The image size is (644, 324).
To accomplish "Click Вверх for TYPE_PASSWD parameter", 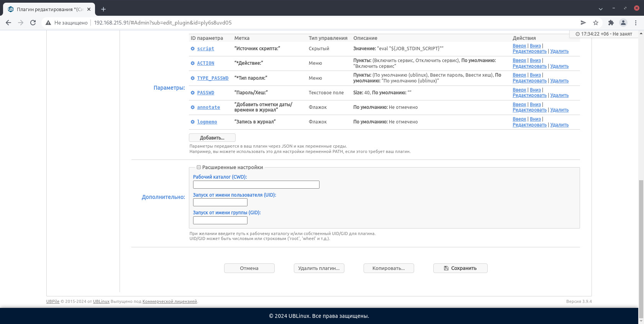I will click(519, 75).
